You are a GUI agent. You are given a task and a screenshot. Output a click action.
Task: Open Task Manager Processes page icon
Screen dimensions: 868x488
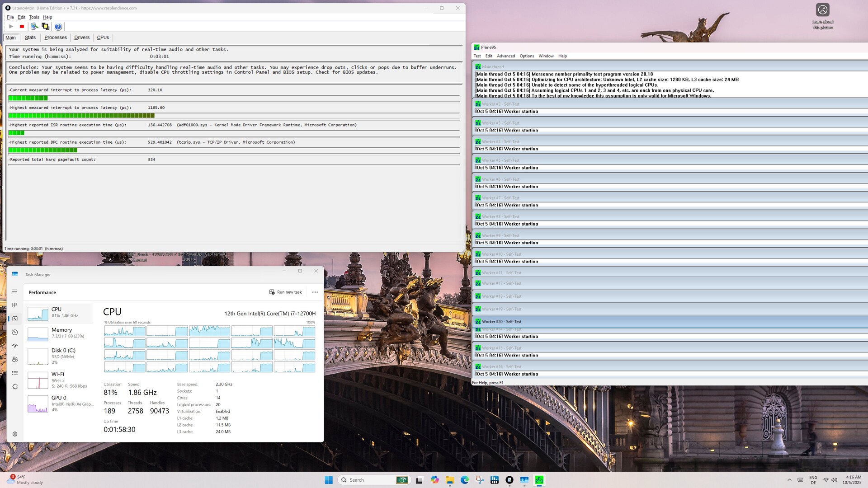pos(15,305)
